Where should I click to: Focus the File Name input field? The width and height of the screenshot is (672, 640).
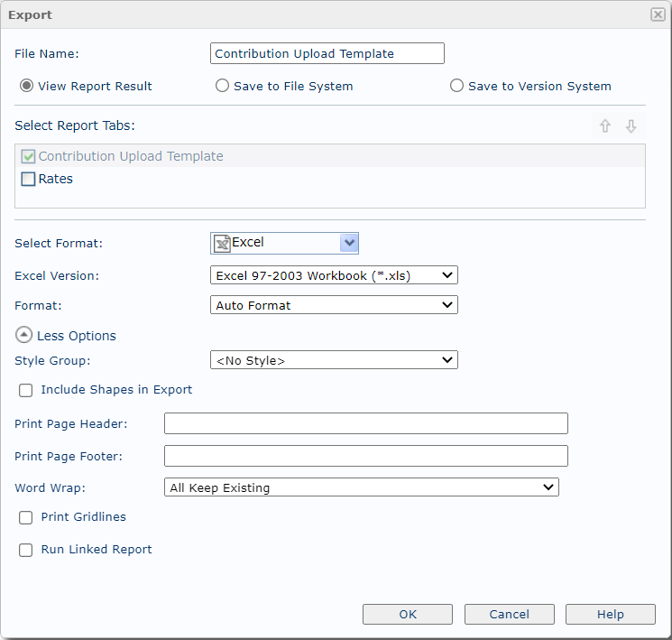[x=327, y=53]
